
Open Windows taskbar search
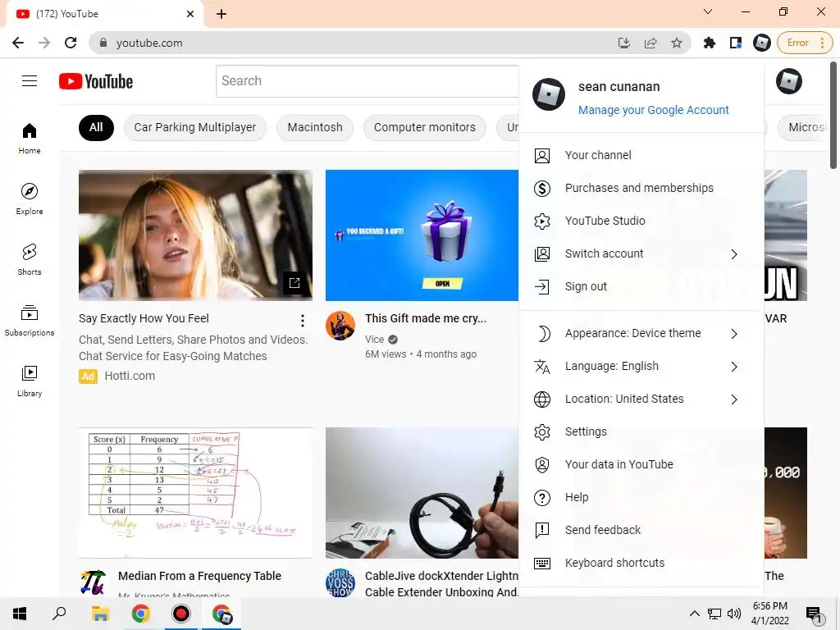point(59,614)
